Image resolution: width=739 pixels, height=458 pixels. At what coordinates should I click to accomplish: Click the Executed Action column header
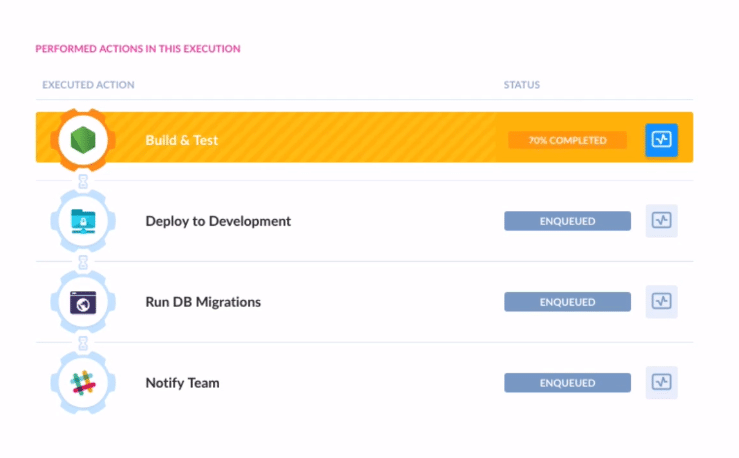click(88, 85)
